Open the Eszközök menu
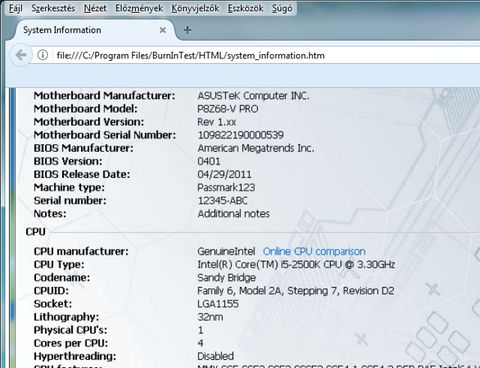480x368 pixels. (245, 8)
